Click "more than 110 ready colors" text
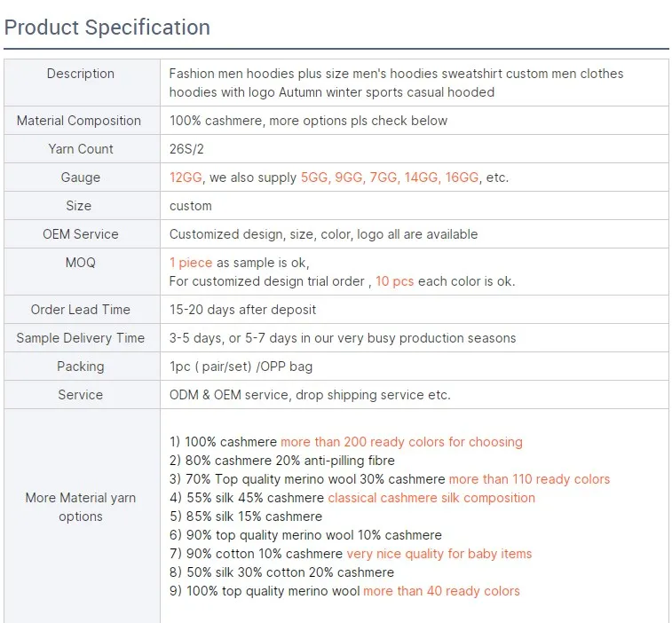The width and height of the screenshot is (672, 623). (x=529, y=479)
